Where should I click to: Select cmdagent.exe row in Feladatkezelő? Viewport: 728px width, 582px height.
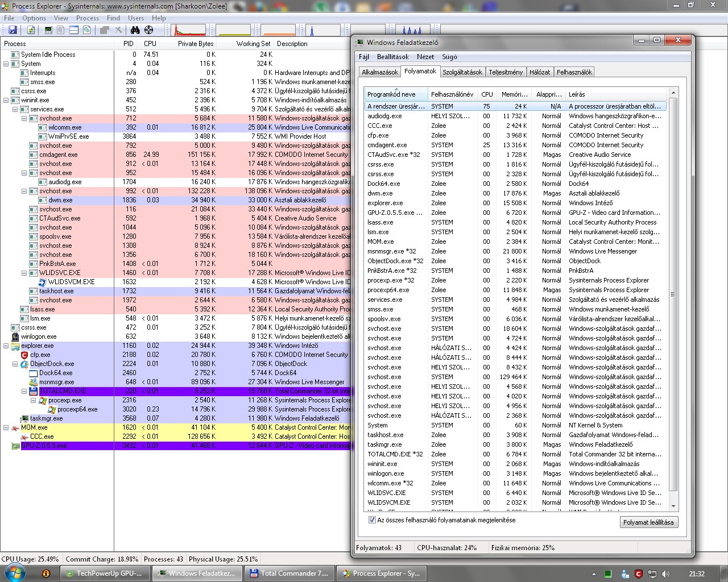click(515, 145)
